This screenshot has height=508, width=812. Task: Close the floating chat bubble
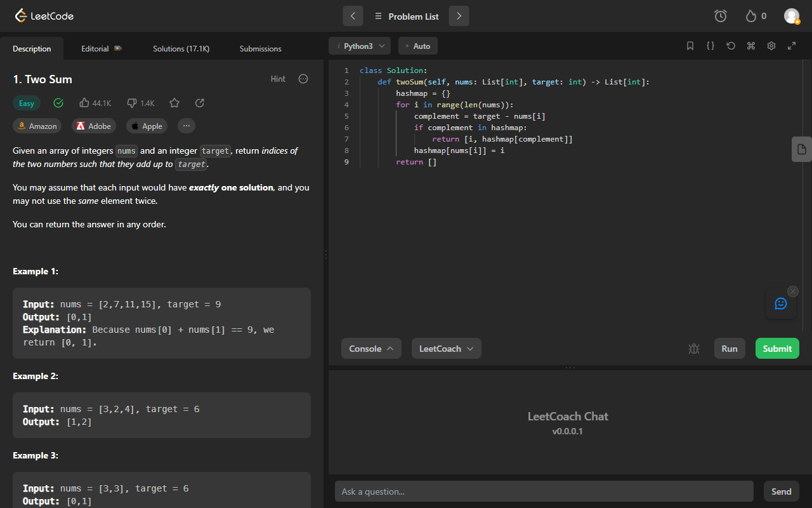[793, 291]
